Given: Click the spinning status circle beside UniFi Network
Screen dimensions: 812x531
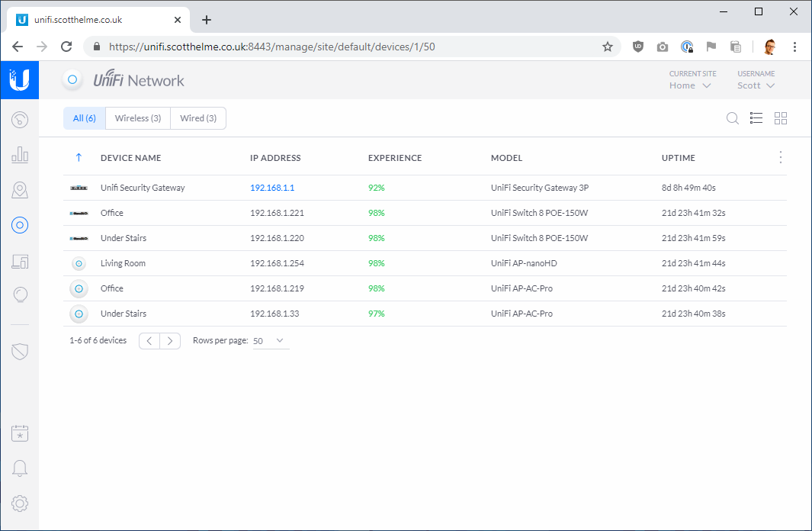Looking at the screenshot, I should [x=72, y=80].
